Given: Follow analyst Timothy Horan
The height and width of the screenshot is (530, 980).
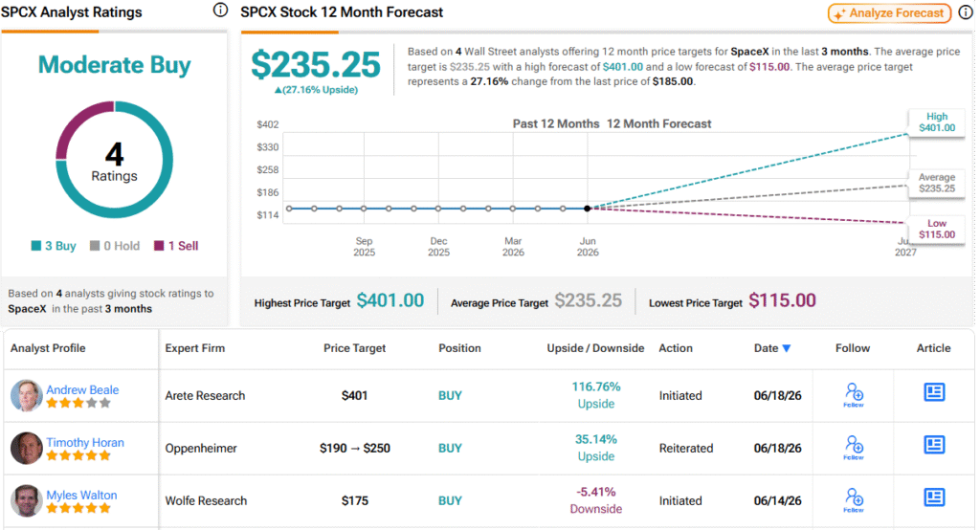Looking at the screenshot, I should [854, 448].
